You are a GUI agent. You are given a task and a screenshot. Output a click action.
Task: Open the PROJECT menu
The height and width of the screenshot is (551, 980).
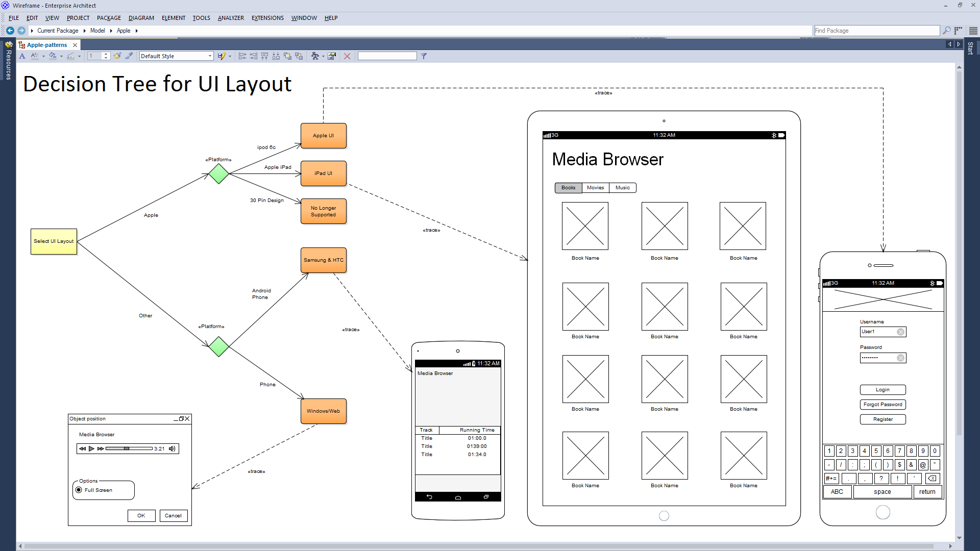78,18
